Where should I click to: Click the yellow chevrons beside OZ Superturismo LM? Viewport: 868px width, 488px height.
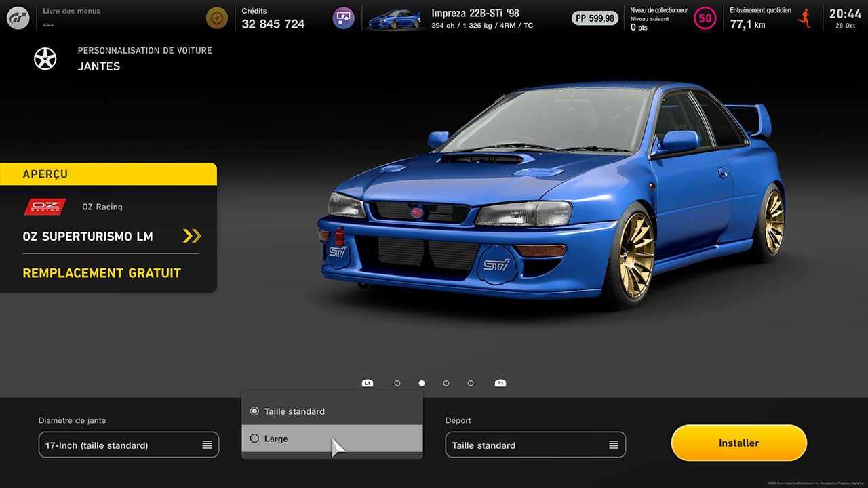(x=192, y=237)
